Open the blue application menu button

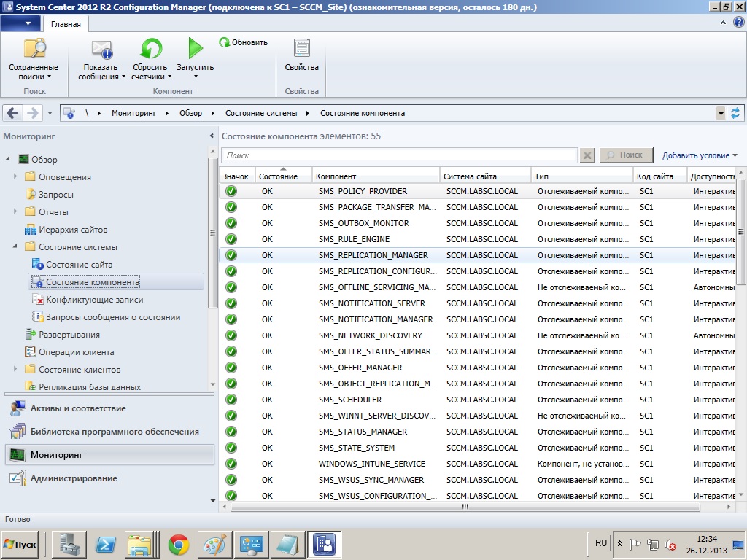click(x=20, y=23)
